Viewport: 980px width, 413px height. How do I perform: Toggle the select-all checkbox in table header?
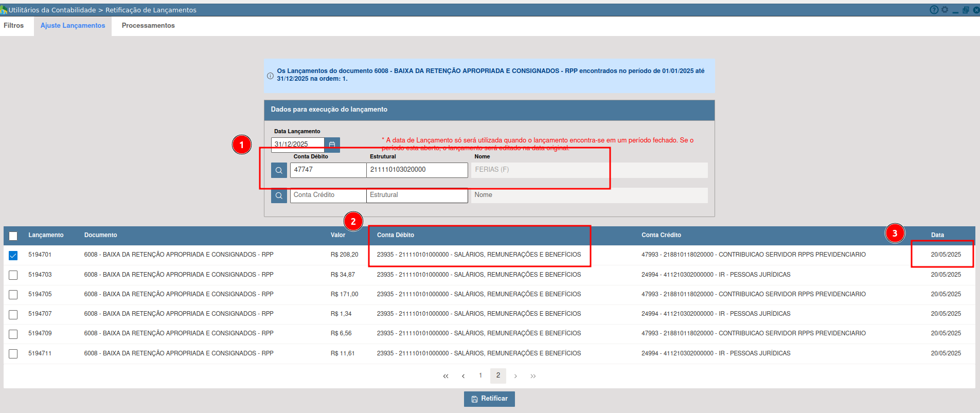point(13,236)
